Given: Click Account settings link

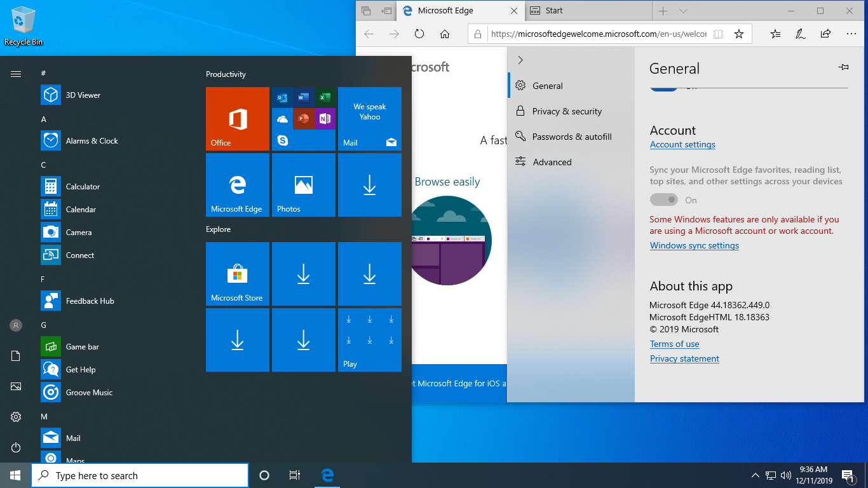Looking at the screenshot, I should click(x=682, y=144).
